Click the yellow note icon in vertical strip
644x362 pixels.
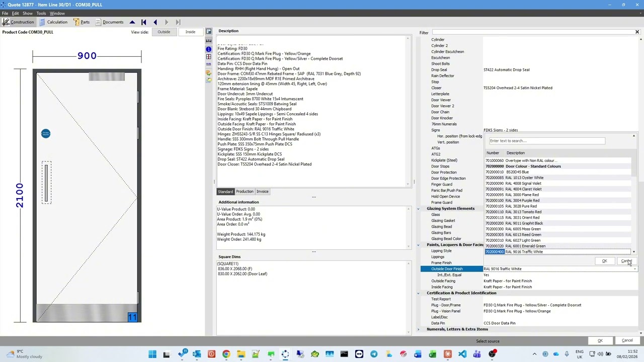[x=208, y=80]
